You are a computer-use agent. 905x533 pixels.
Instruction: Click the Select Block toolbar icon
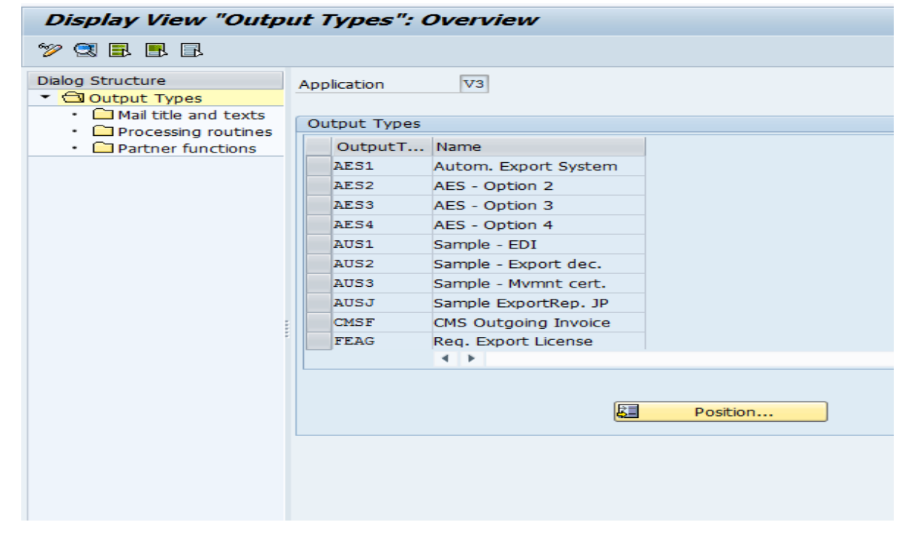coord(155,50)
